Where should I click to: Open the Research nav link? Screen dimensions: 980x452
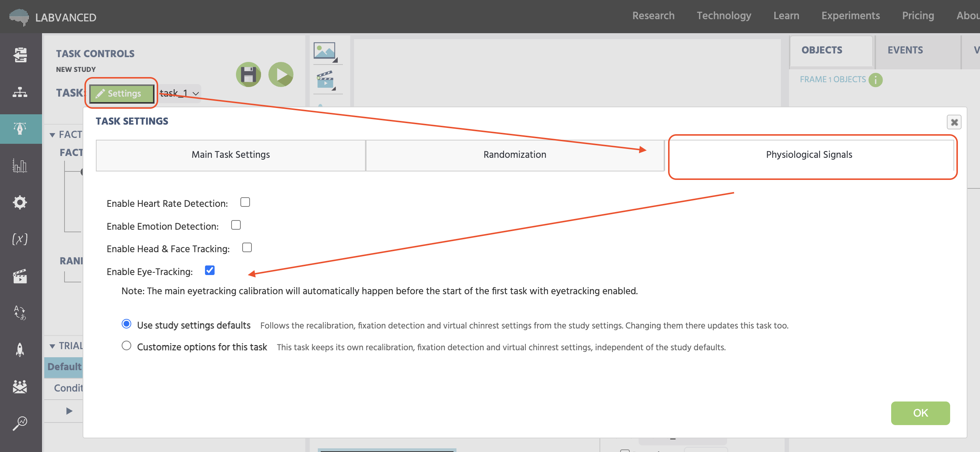pos(653,15)
